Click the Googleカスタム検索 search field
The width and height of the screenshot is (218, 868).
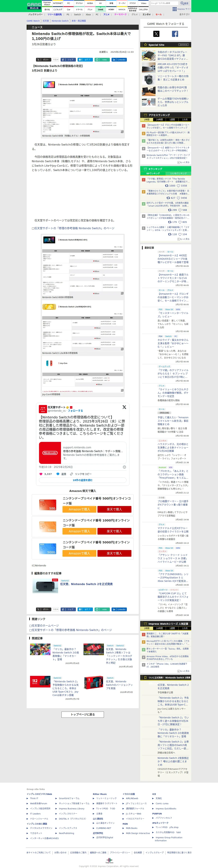[165, 3]
